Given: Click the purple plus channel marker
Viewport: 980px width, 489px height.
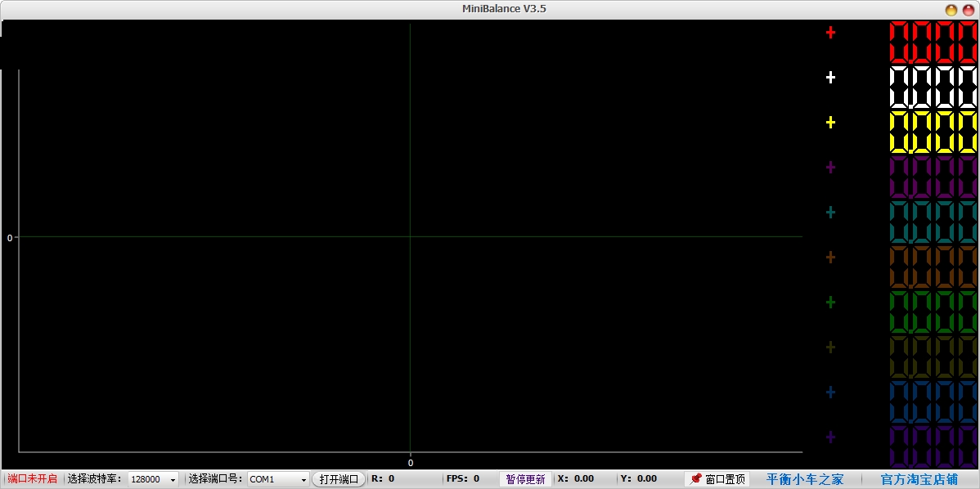Looking at the screenshot, I should coord(830,168).
